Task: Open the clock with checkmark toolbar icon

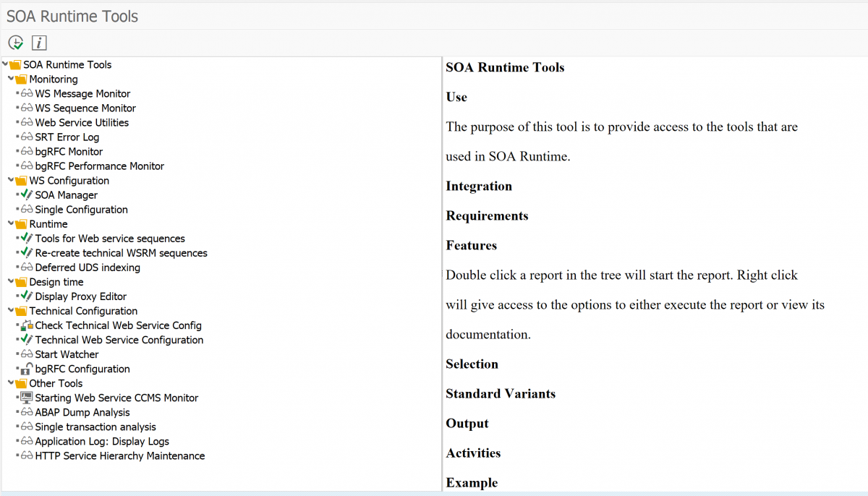Action: (x=15, y=42)
